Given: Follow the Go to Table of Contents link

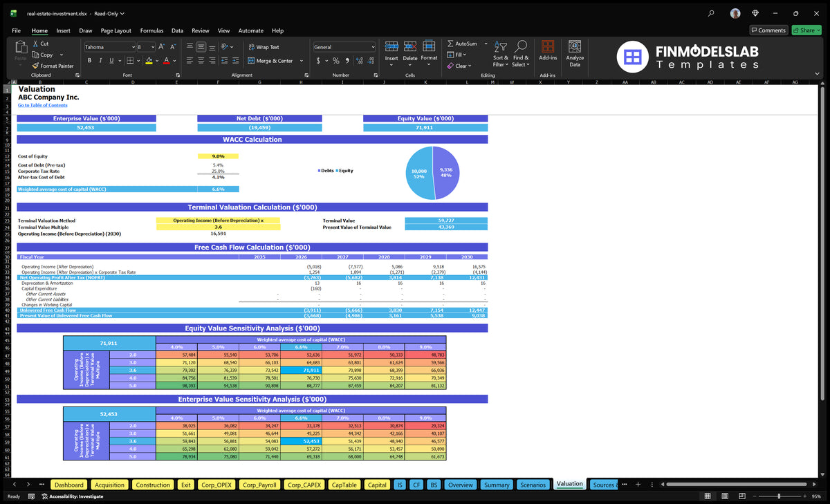Looking at the screenshot, I should (43, 105).
